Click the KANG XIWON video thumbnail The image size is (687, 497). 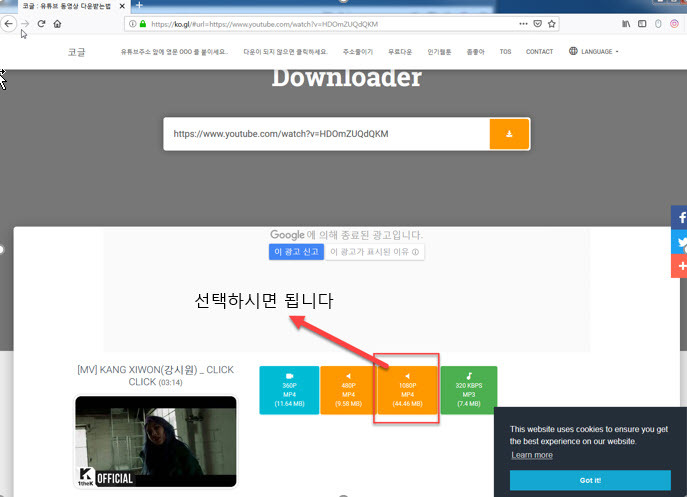[x=156, y=441]
